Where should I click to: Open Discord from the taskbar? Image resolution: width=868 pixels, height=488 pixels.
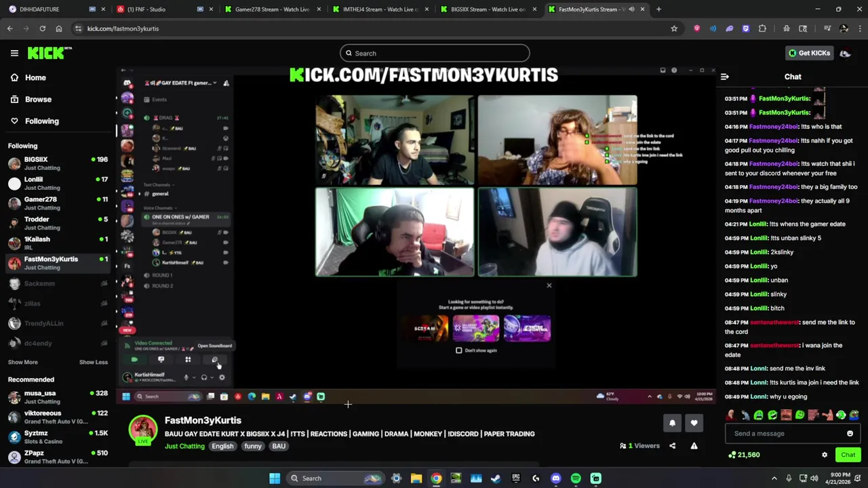pyautogui.click(x=556, y=479)
